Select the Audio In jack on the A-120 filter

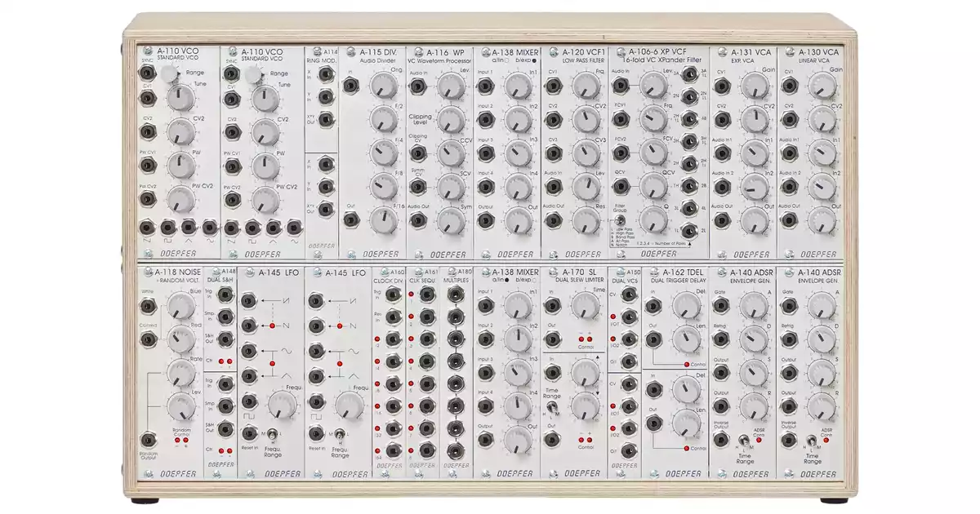tap(553, 187)
